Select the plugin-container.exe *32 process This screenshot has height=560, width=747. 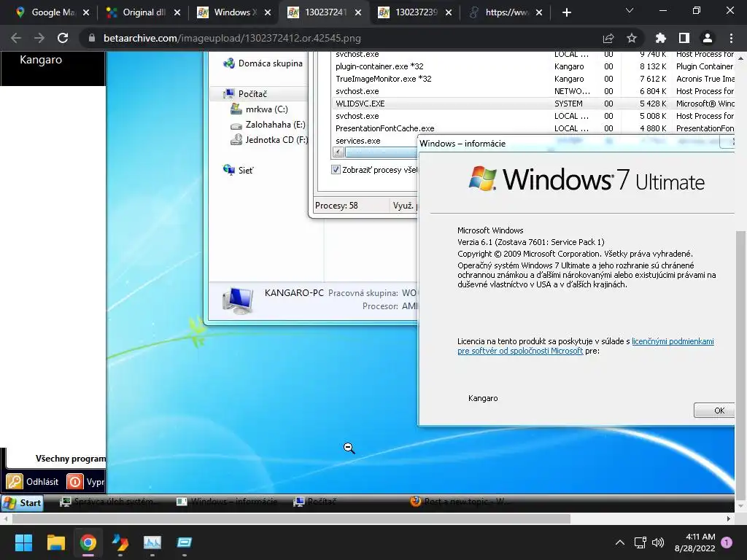point(379,66)
